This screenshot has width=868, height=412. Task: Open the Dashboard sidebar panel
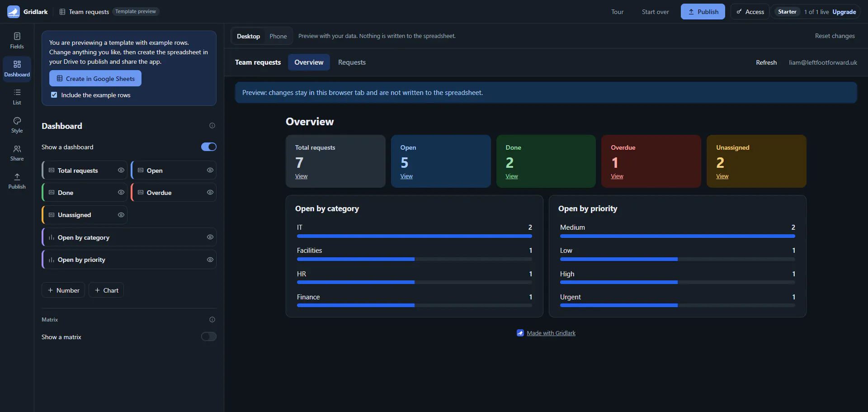[x=17, y=69]
